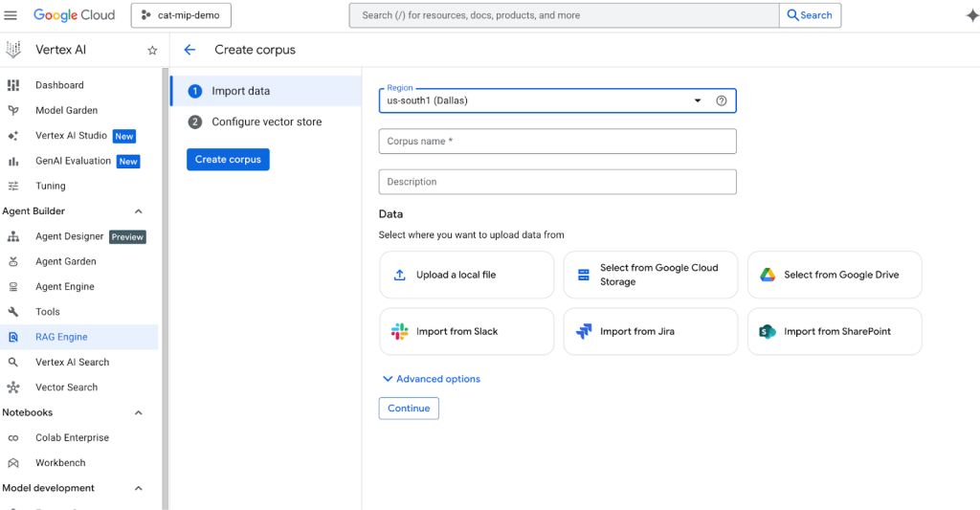Expand Advanced options
The height and width of the screenshot is (510, 980).
[431, 379]
